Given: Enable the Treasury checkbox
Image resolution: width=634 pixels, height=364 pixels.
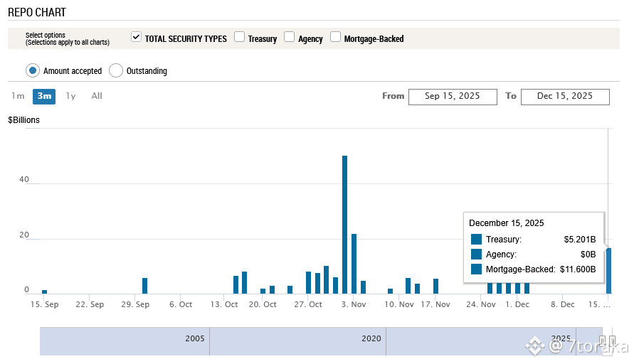Looking at the screenshot, I should (x=239, y=37).
